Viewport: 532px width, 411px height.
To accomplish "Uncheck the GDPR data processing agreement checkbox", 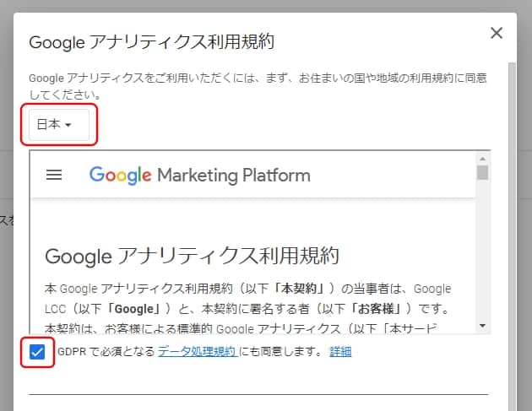I will tap(37, 352).
